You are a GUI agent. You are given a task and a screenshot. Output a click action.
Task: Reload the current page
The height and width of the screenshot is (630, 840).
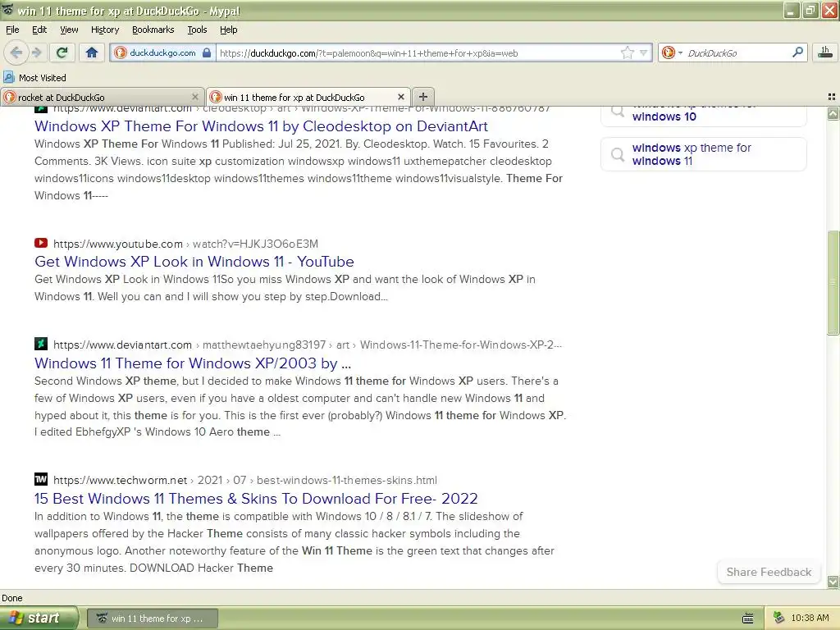click(x=62, y=52)
